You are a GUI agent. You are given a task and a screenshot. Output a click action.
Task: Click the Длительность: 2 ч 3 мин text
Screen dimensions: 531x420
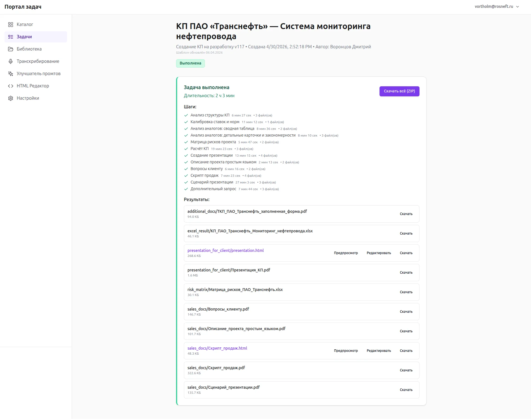tap(209, 96)
